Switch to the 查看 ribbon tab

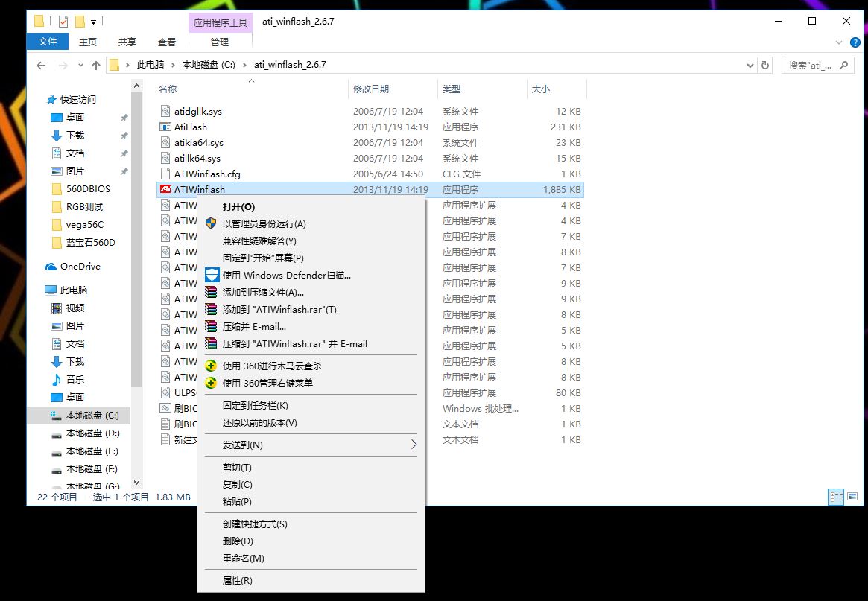click(x=166, y=42)
